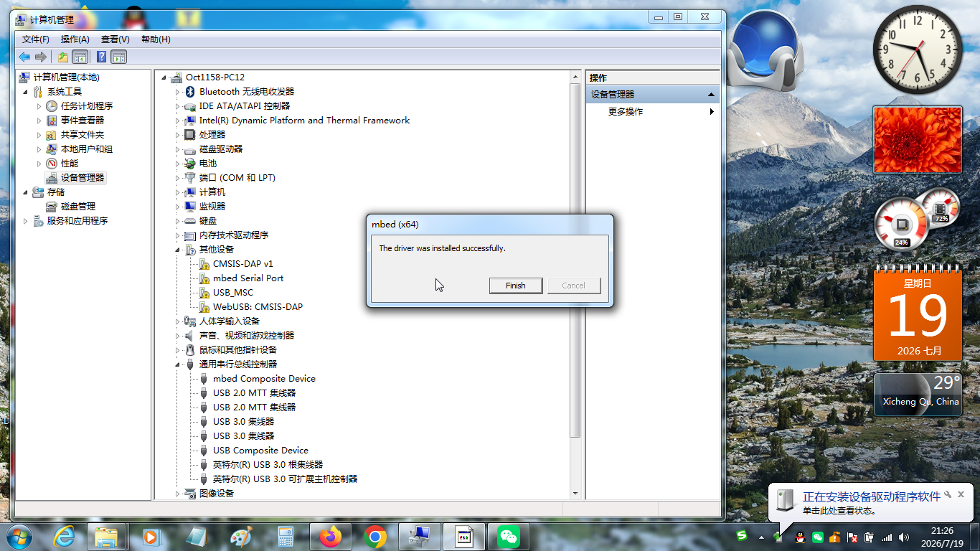This screenshot has width=980, height=551.
Task: Select the mbed Serial Port device
Action: point(248,278)
